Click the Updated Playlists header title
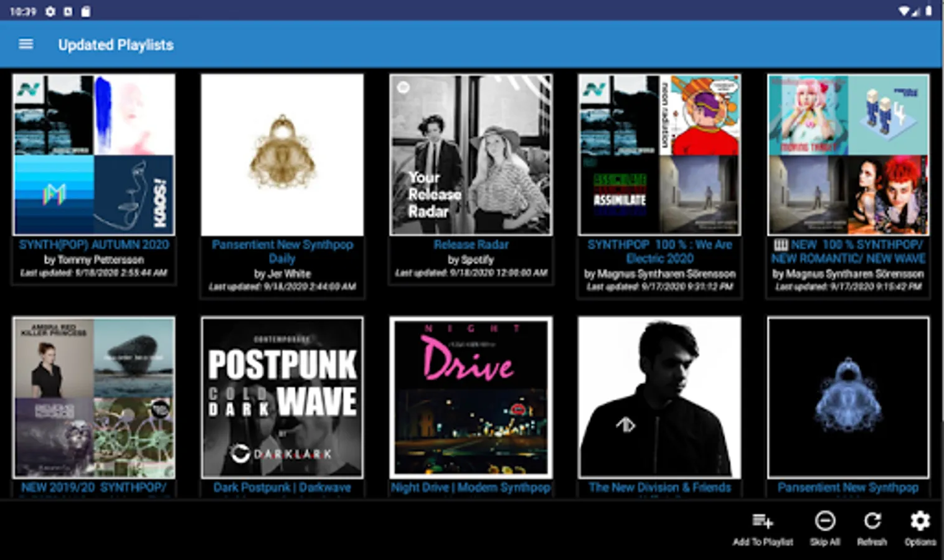The height and width of the screenshot is (560, 944). [x=116, y=45]
